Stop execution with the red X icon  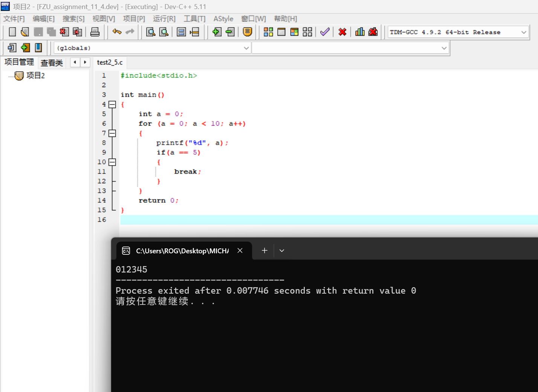point(342,32)
